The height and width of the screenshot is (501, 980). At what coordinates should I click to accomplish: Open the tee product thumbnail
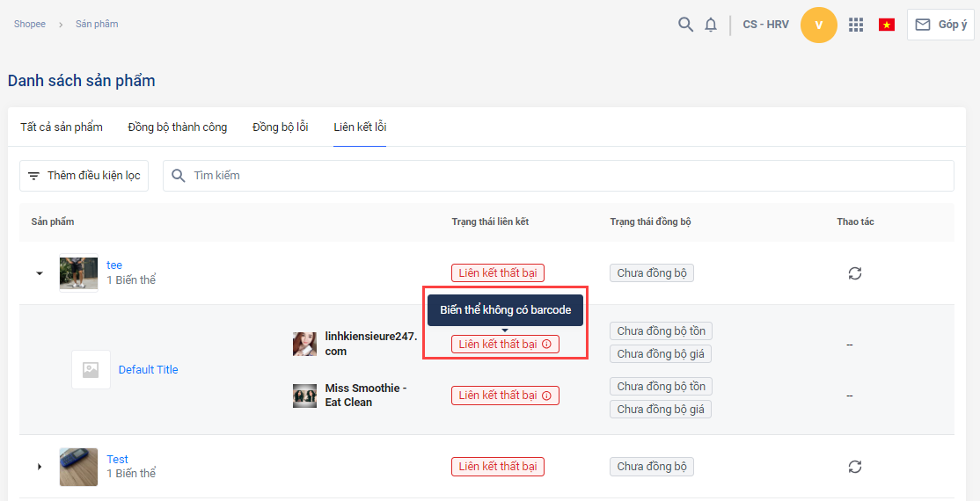79,273
